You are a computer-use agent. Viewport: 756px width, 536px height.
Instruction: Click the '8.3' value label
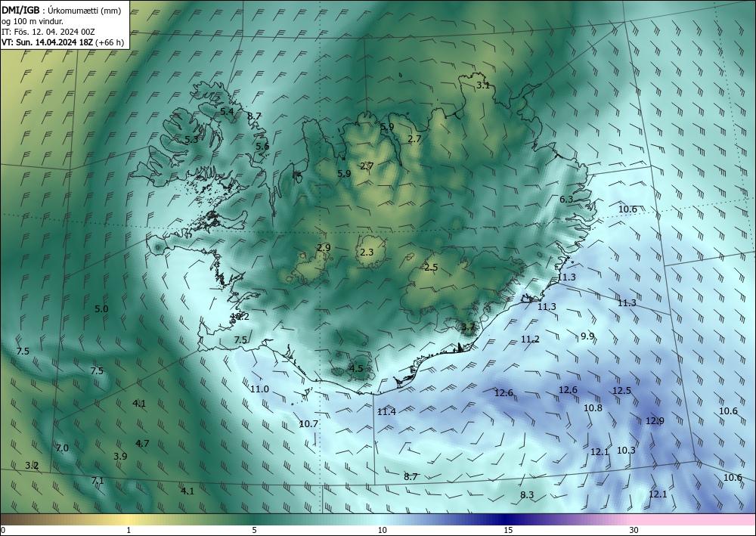(527, 494)
